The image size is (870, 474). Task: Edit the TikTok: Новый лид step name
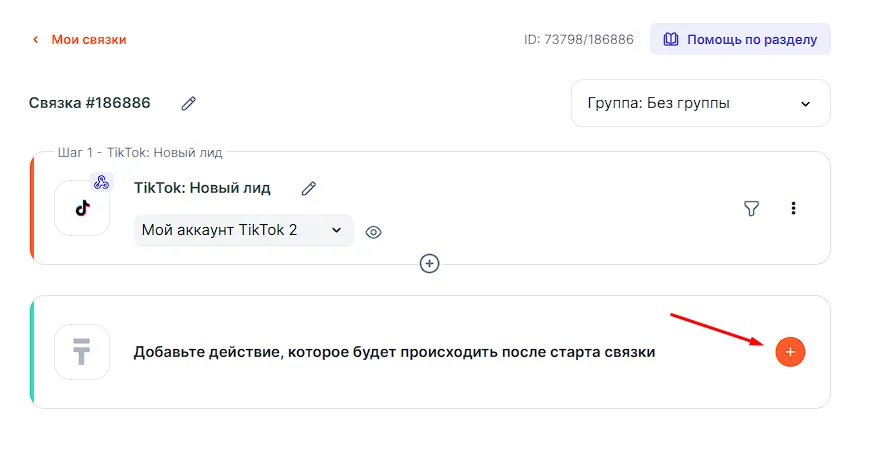pyautogui.click(x=308, y=189)
